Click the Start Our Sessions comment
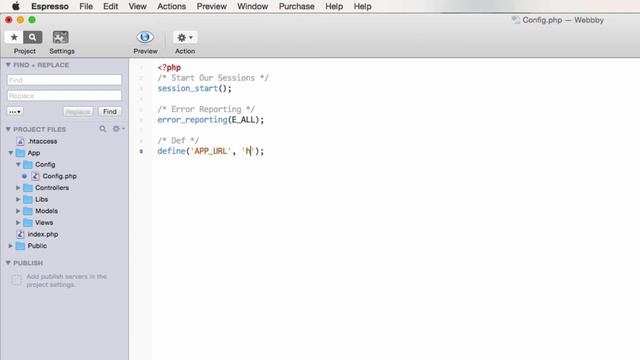 pos(213,78)
